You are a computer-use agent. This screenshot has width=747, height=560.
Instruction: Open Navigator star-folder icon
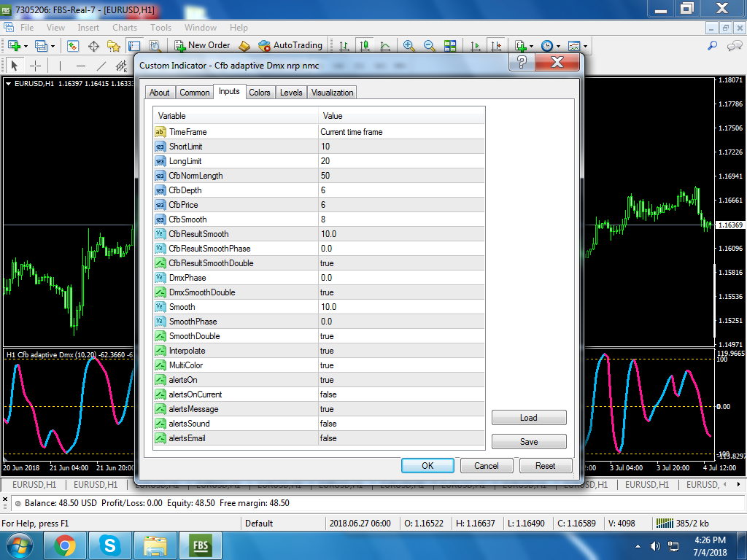pyautogui.click(x=113, y=46)
